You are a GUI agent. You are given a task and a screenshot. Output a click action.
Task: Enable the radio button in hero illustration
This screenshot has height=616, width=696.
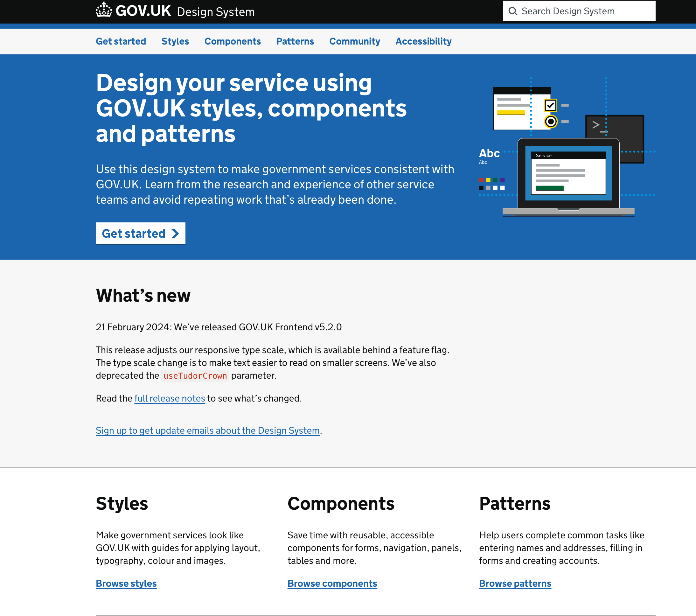(550, 120)
